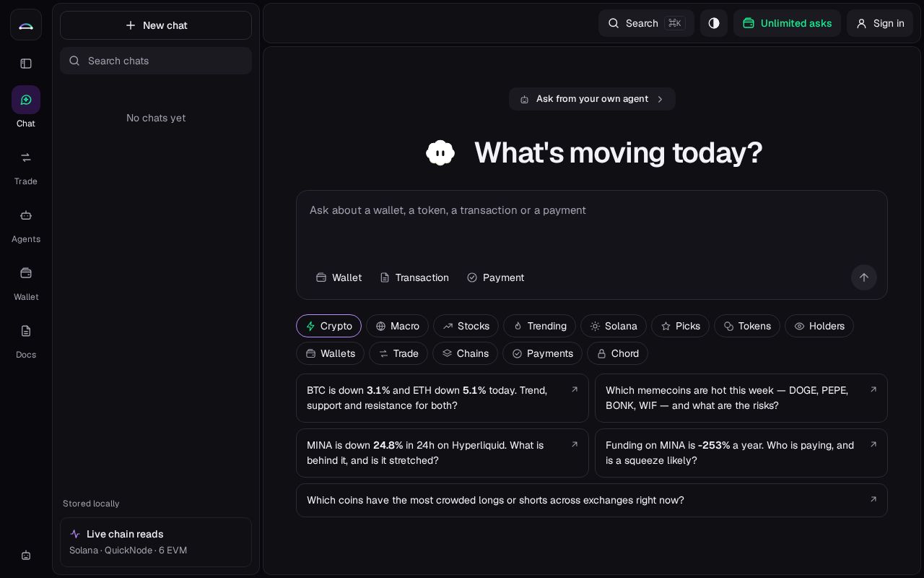This screenshot has width=924, height=578.
Task: Select the Crypto filter chip
Action: [x=328, y=326]
